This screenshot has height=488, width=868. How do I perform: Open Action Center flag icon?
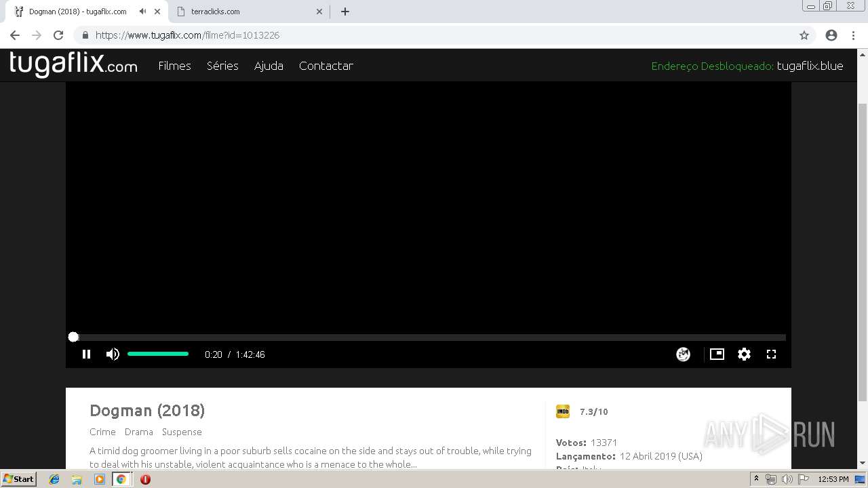click(x=803, y=479)
